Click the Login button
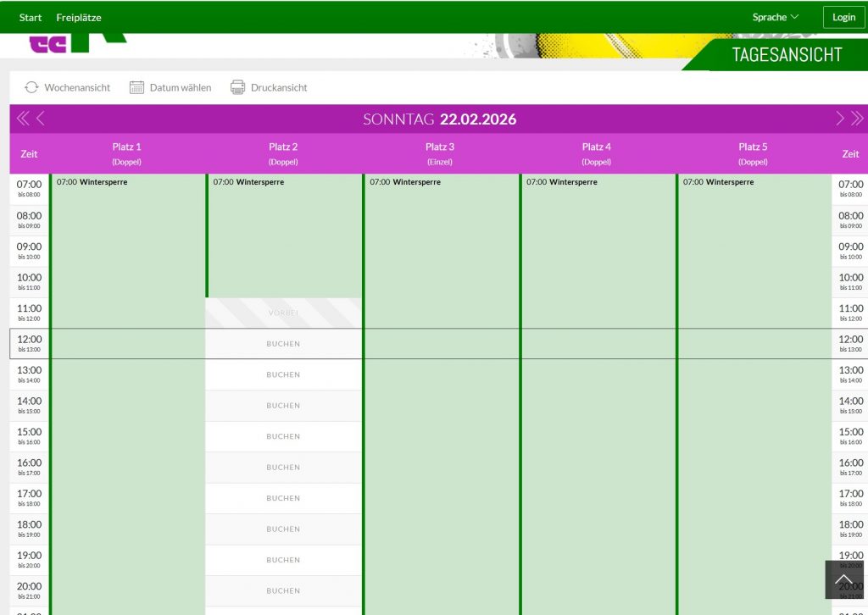Image resolution: width=868 pixels, height=615 pixels. pos(843,17)
